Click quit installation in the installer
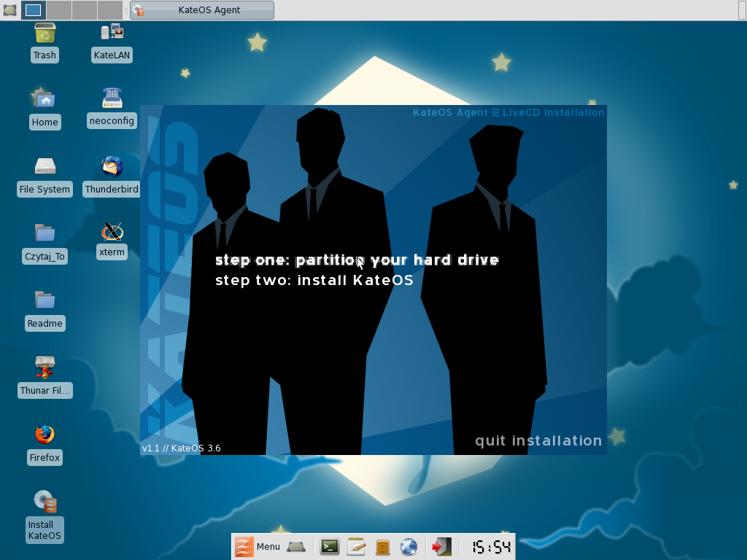Viewport: 747px width, 560px height. tap(538, 440)
